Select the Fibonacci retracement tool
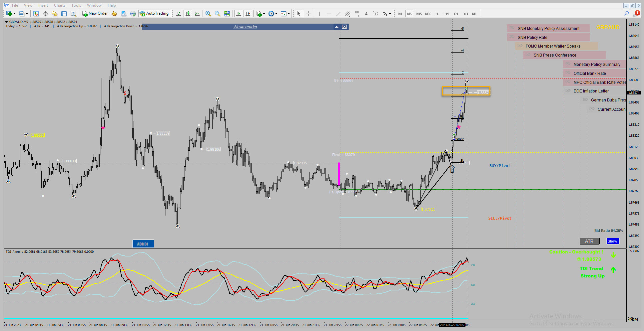The height and width of the screenshot is (331, 644). tap(357, 14)
